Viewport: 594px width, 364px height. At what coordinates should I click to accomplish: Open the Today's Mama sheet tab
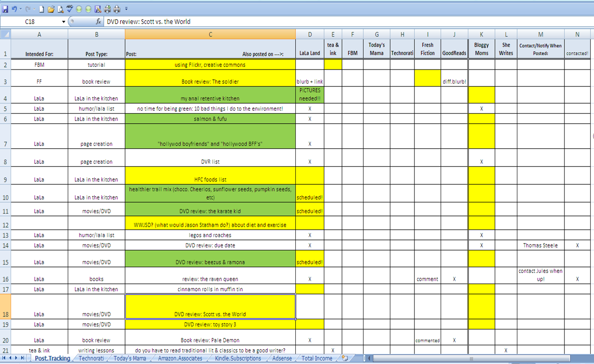point(130,358)
